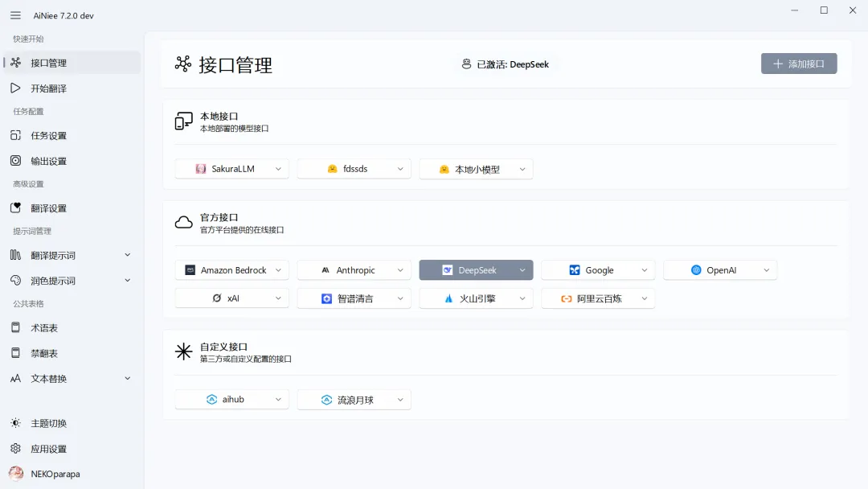Open the 流浪月球 dropdown arrow
The height and width of the screenshot is (489, 868).
400,400
